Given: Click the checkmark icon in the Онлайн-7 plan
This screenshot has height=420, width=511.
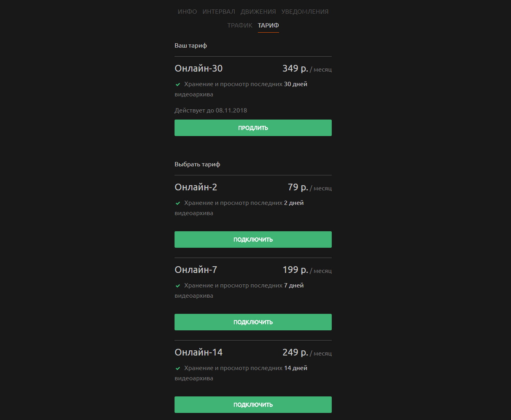Looking at the screenshot, I should [x=178, y=285].
